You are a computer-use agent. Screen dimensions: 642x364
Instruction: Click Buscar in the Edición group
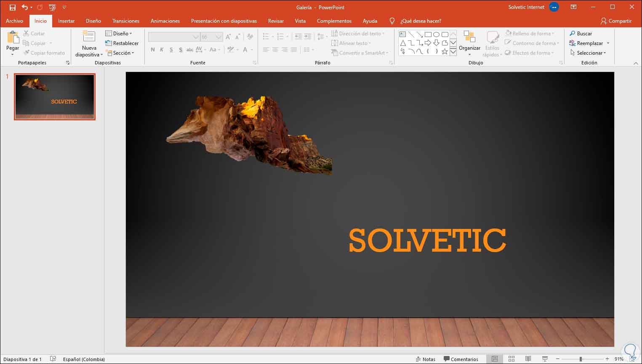pyautogui.click(x=581, y=34)
